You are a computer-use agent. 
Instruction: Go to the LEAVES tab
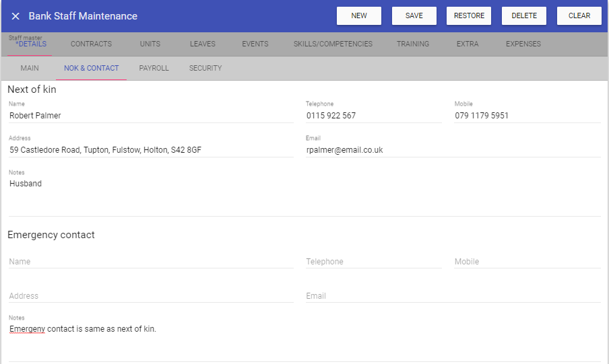[203, 44]
